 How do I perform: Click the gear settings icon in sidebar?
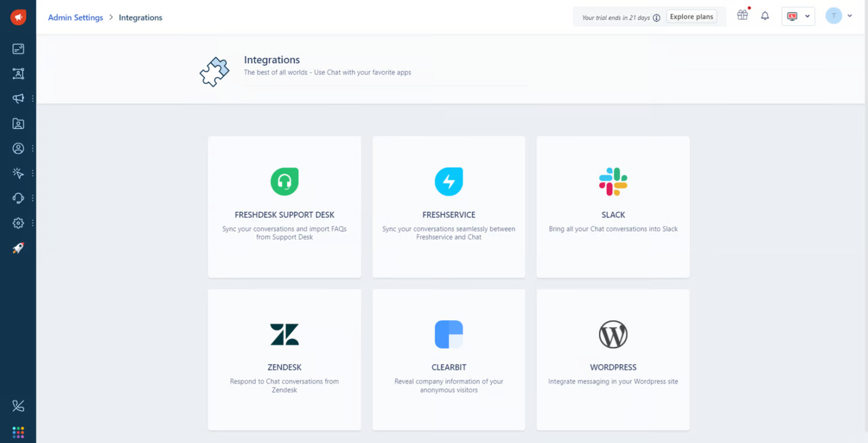click(x=18, y=223)
